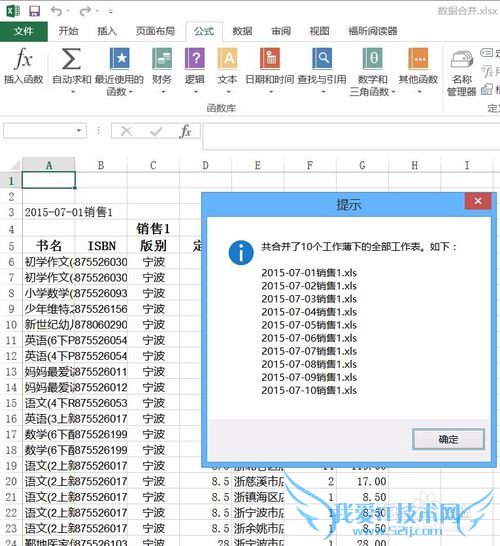Viewport: 500px width, 546px height.
Task: Open Math and Trig (数学和三角函数) icon
Action: 372,58
